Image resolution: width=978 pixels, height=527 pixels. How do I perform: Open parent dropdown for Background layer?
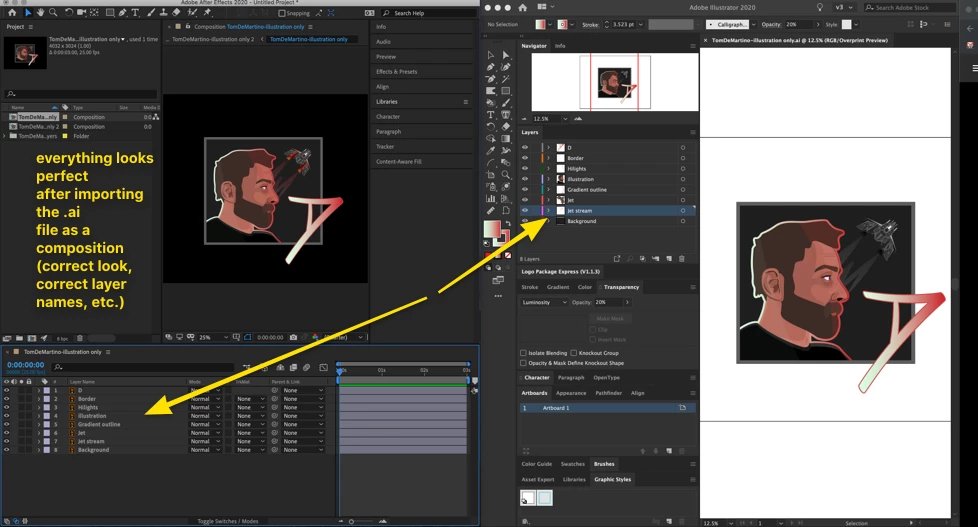pos(303,450)
